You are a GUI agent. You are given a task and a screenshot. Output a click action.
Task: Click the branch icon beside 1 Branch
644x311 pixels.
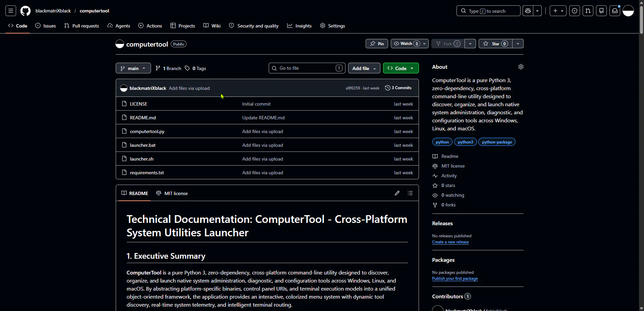(158, 68)
